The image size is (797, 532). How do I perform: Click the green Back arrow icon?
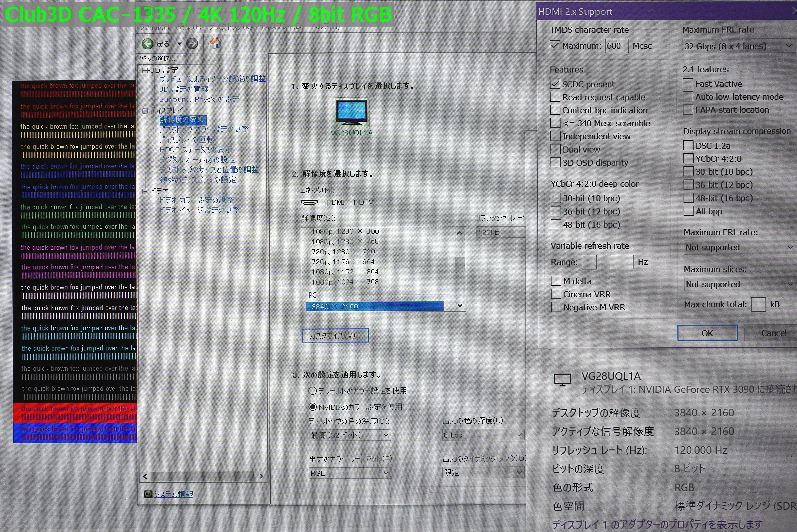tap(148, 43)
